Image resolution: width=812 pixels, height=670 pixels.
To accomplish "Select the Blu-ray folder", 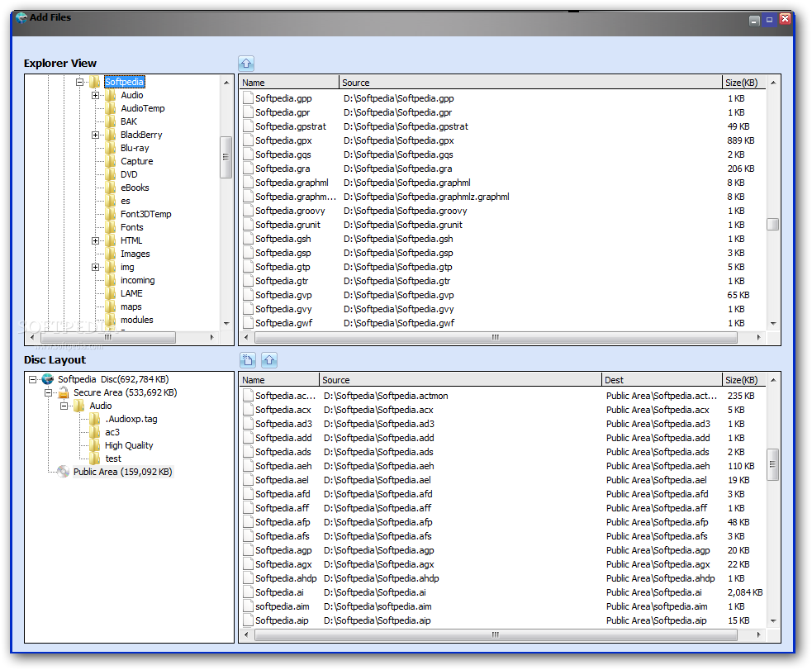I will pyautogui.click(x=135, y=148).
